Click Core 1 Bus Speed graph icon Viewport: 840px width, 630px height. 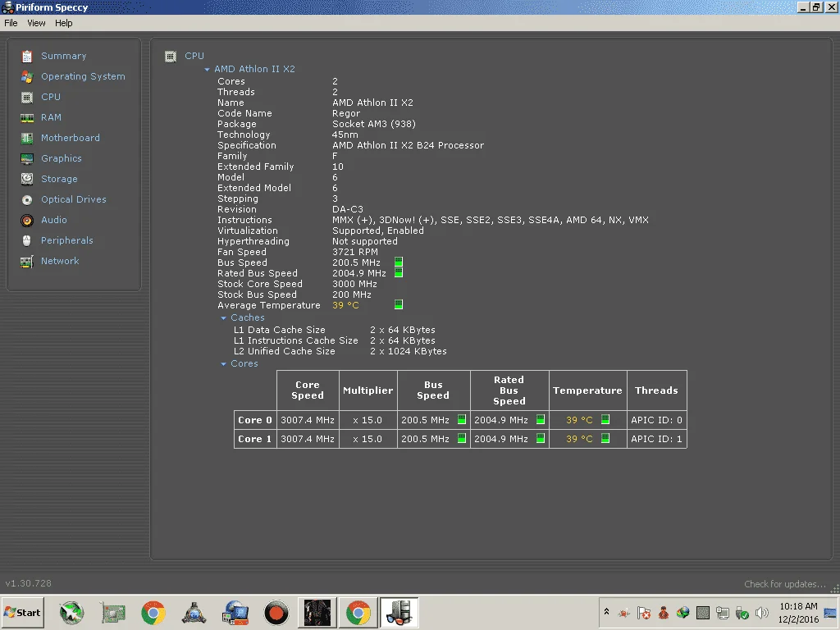coord(462,438)
